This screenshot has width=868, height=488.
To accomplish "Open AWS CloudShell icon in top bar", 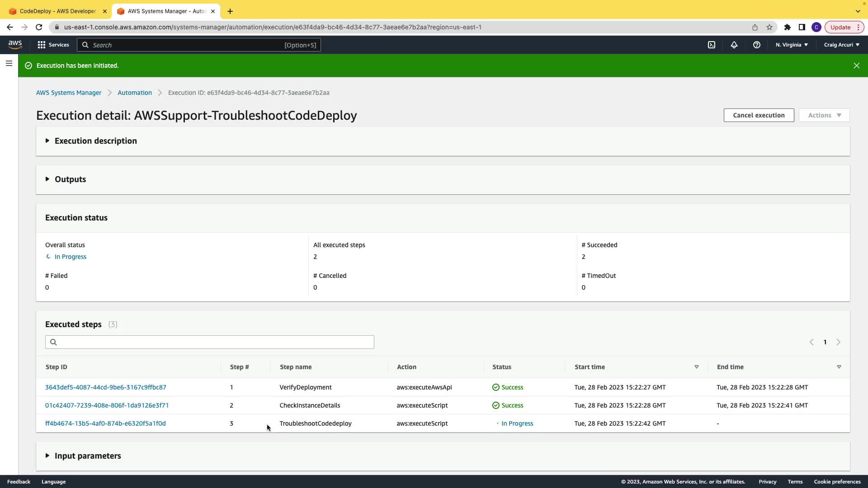I will point(712,45).
